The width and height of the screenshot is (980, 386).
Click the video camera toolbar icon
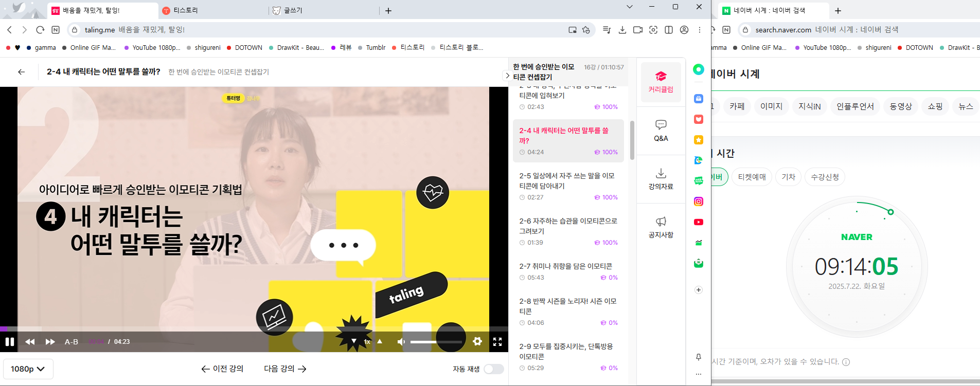[x=638, y=30]
